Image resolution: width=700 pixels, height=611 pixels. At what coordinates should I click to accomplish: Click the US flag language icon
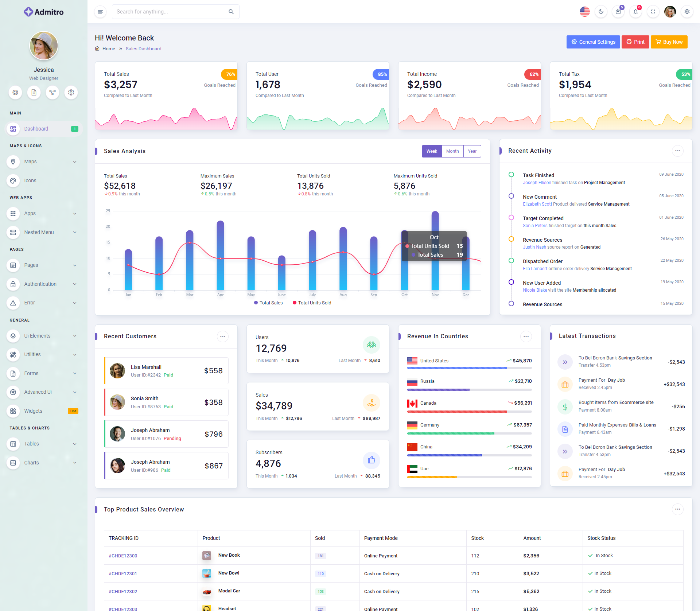coord(584,12)
